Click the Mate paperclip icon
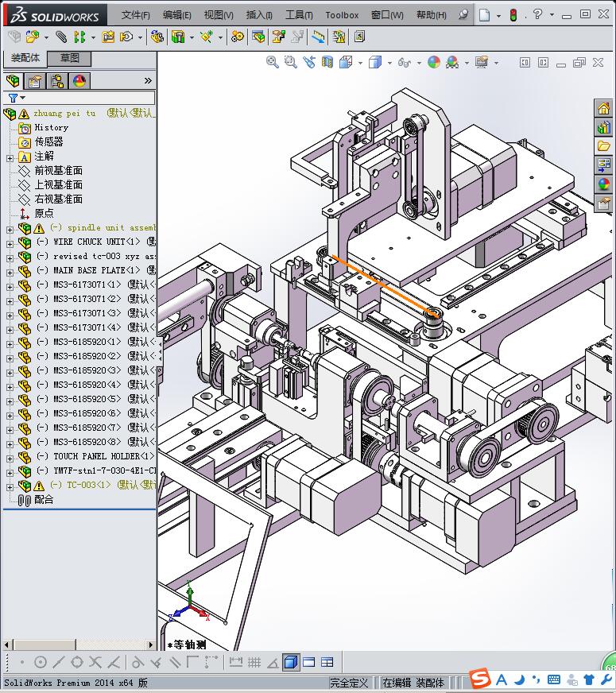This screenshot has height=693, width=616. (x=61, y=37)
